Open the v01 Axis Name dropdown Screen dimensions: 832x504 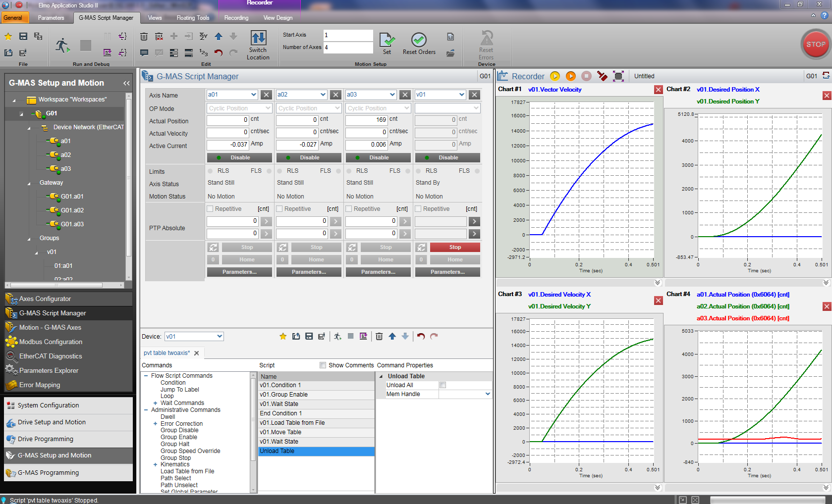tap(461, 95)
